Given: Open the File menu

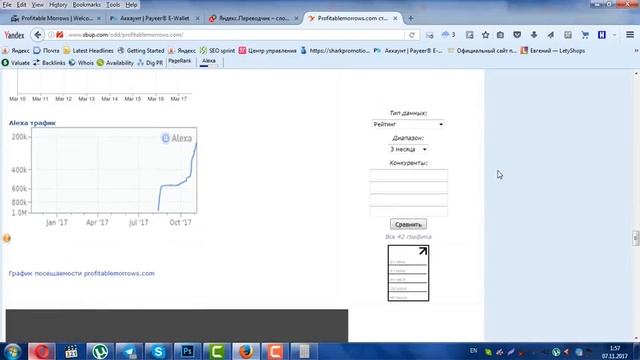Looking at the screenshot, I should pos(7,5).
